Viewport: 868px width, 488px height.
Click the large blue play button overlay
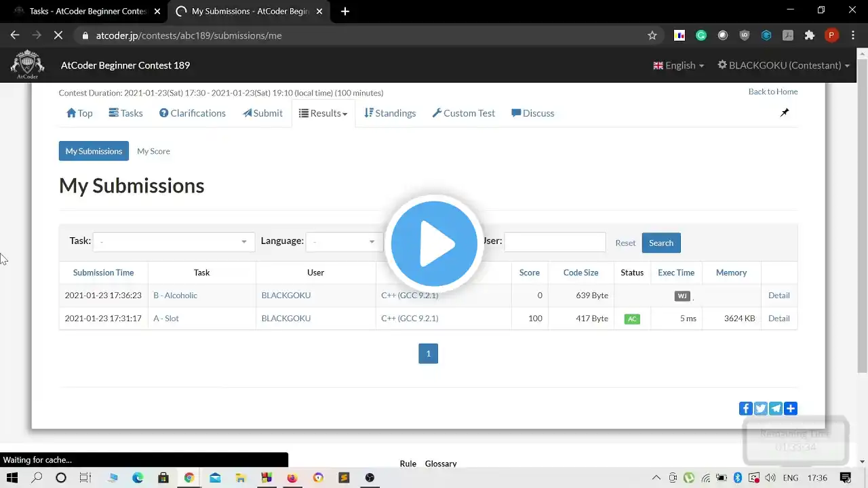(434, 243)
